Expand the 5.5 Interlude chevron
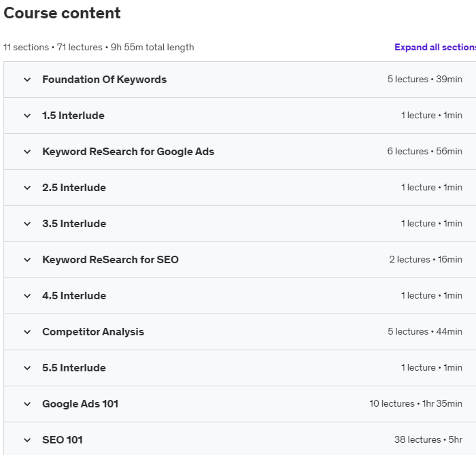Screen dimensions: 476x455 tap(27, 368)
